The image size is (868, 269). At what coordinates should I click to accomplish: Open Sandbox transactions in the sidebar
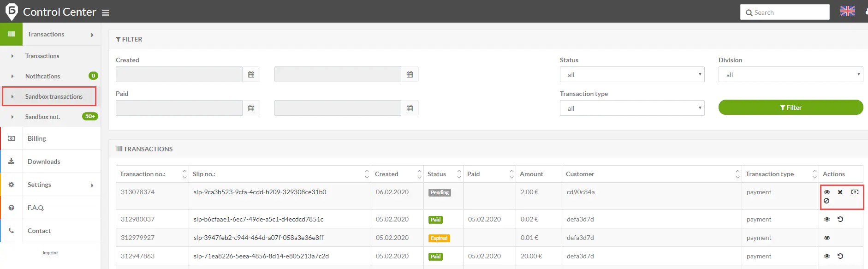[x=54, y=96]
